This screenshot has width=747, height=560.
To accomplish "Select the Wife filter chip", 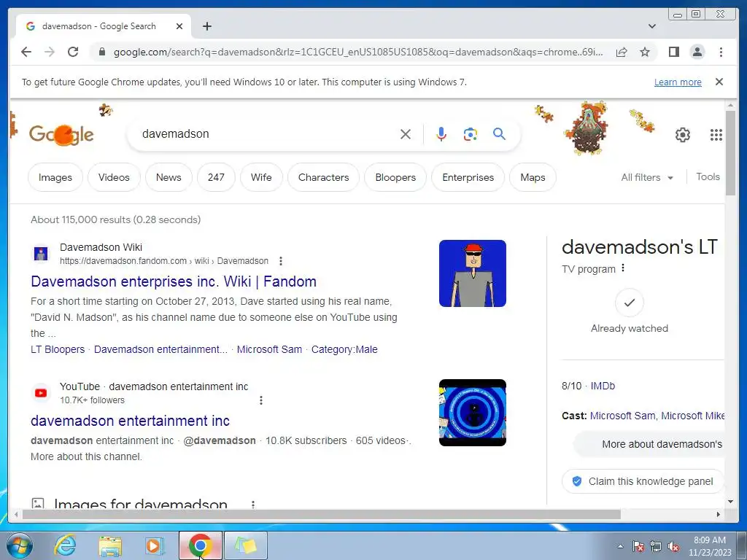I will click(x=261, y=177).
